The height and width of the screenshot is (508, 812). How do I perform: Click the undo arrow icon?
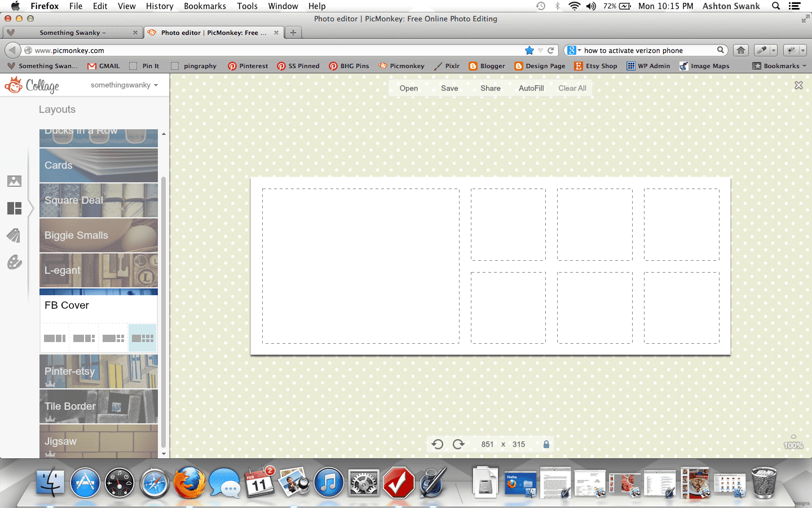tap(437, 444)
